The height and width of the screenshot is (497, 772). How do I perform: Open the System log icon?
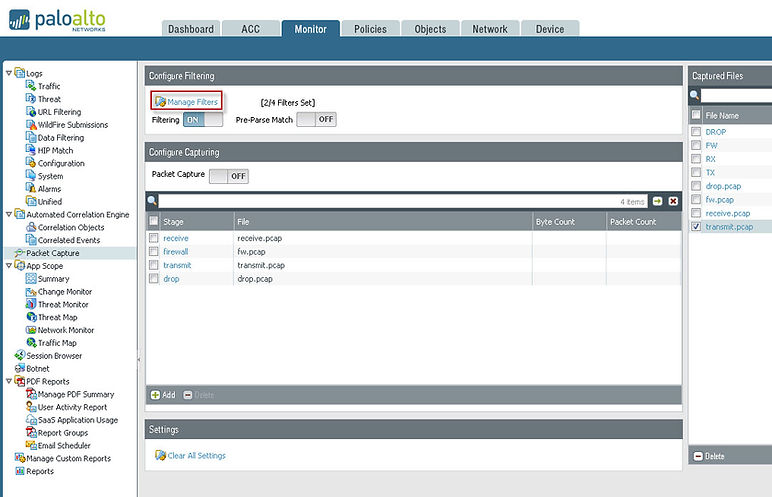pos(31,175)
